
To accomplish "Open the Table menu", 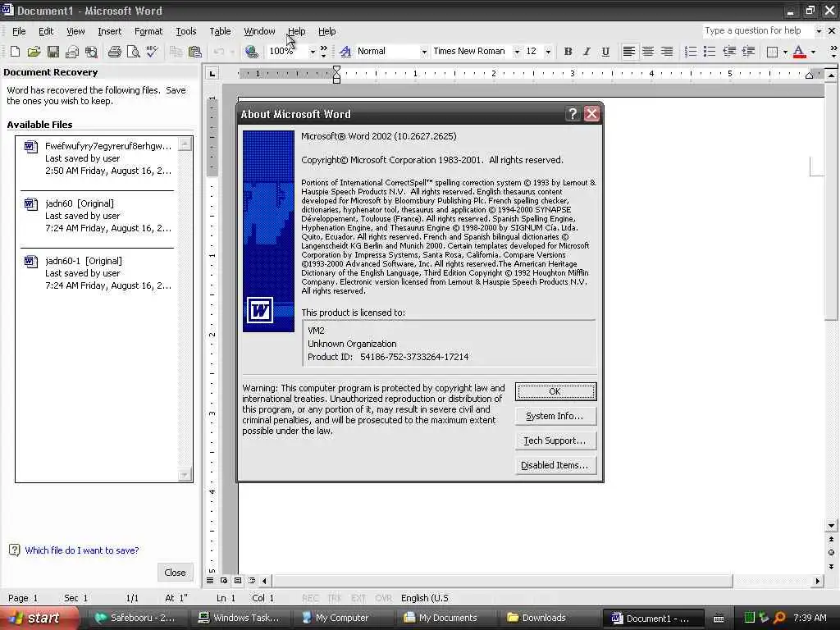I will (220, 31).
